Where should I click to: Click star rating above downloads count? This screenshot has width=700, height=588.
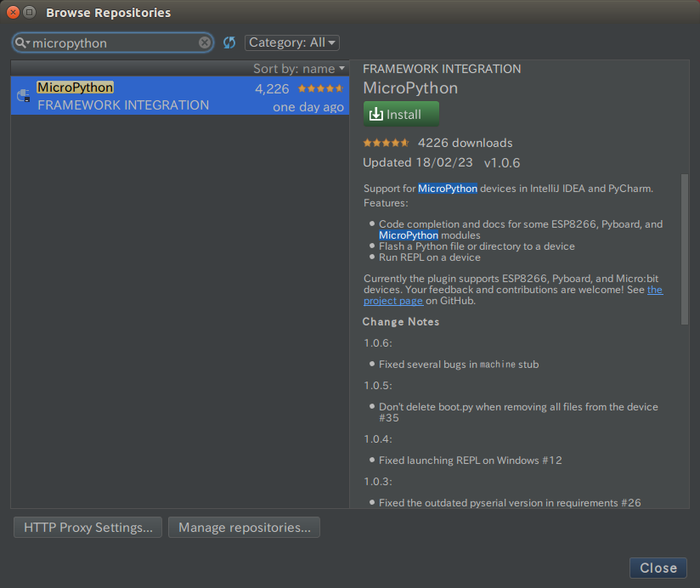(x=386, y=143)
